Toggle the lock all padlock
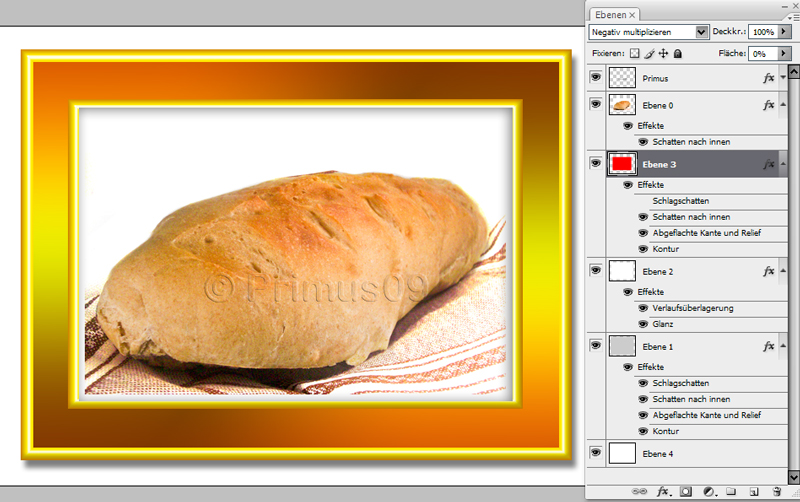Viewport: 800px width, 502px height. [678, 53]
